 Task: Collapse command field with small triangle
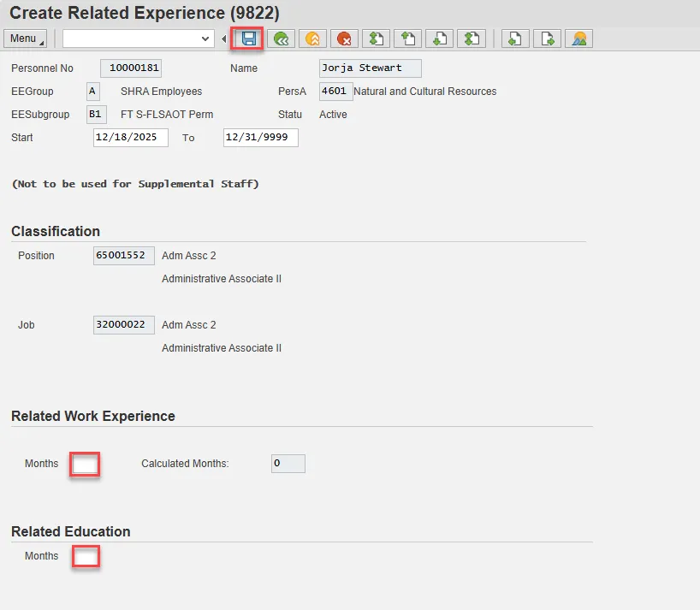pos(224,38)
